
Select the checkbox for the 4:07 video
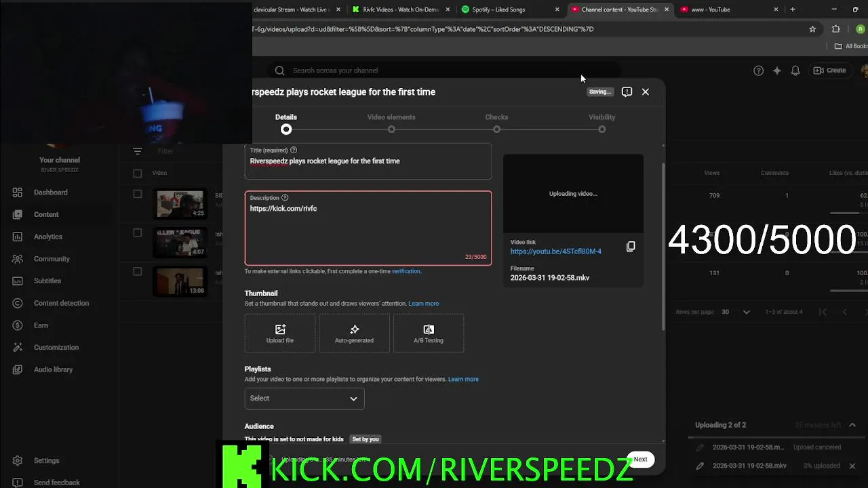coord(138,232)
